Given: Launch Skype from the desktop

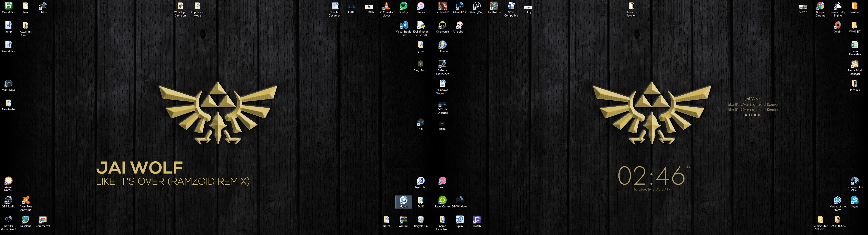Looking at the screenshot, I should point(854,202).
